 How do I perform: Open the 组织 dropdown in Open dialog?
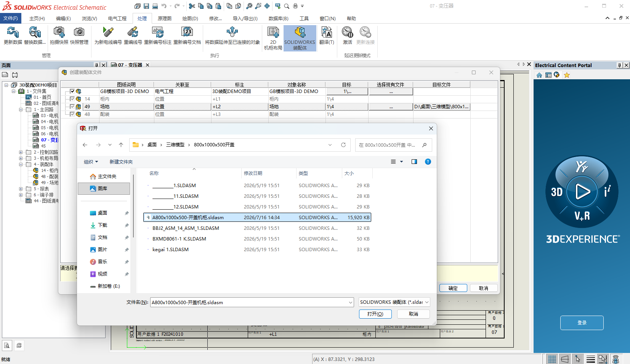pyautogui.click(x=91, y=162)
